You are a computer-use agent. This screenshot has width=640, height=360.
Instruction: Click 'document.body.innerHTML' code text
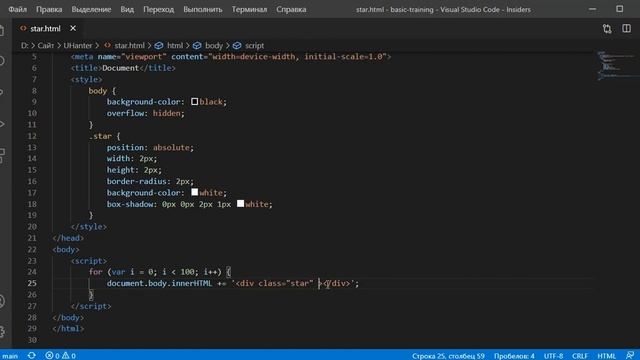coord(159,283)
